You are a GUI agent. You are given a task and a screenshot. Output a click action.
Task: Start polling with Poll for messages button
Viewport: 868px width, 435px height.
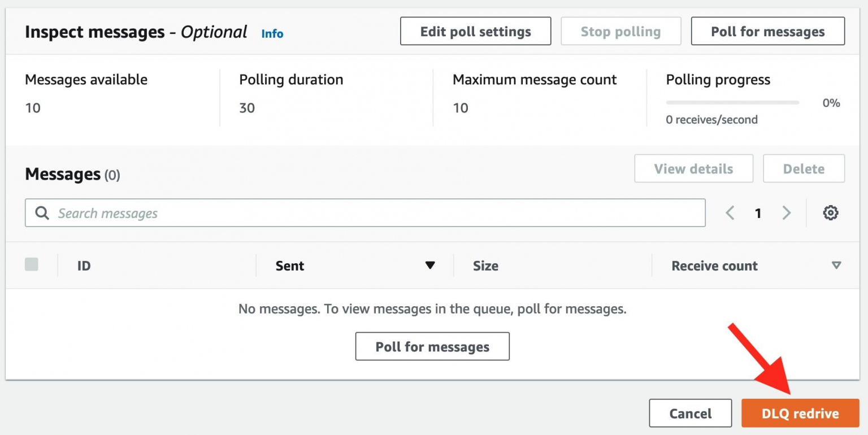[767, 31]
